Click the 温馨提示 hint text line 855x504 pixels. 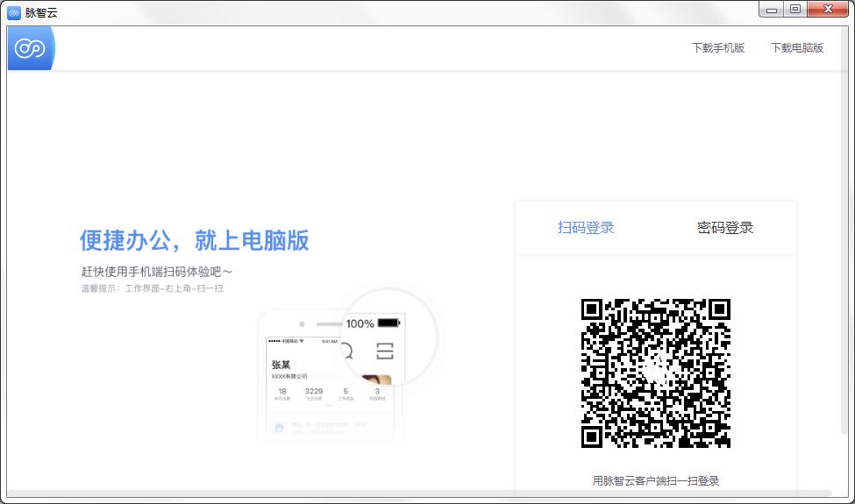(152, 287)
